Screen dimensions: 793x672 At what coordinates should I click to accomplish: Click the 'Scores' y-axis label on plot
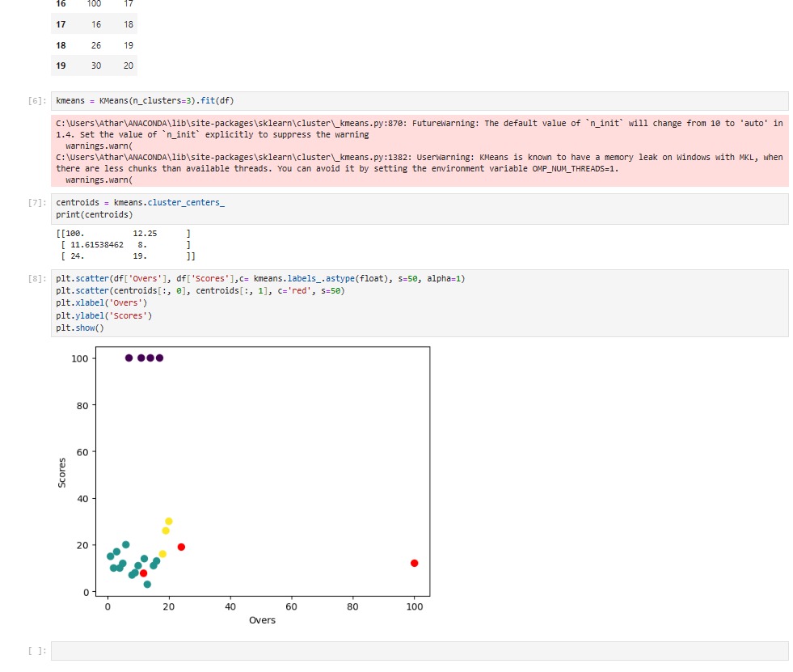click(61, 472)
